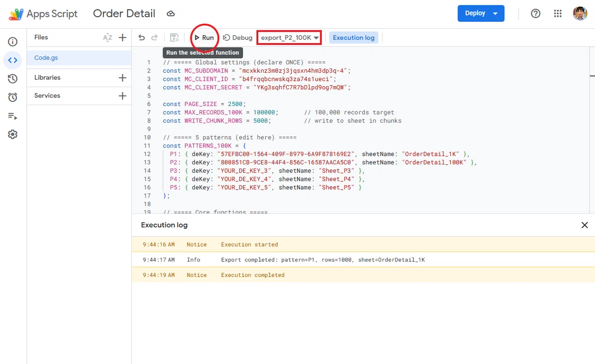Viewport: 595px width, 364px height.
Task: Open the export_P2_100K function dropdown
Action: (290, 38)
